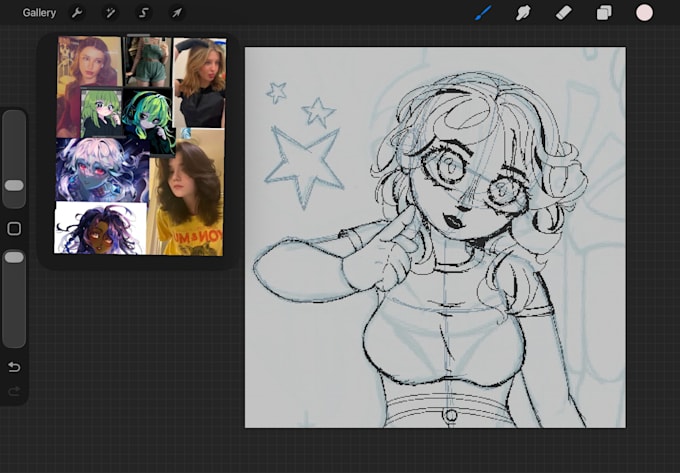This screenshot has height=473, width=680.
Task: Redo the last undone action
Action: [14, 392]
